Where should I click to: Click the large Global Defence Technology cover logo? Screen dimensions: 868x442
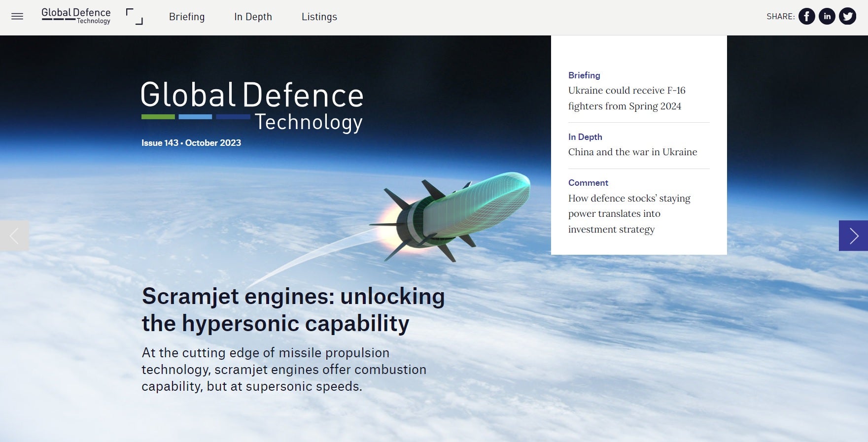pos(252,107)
